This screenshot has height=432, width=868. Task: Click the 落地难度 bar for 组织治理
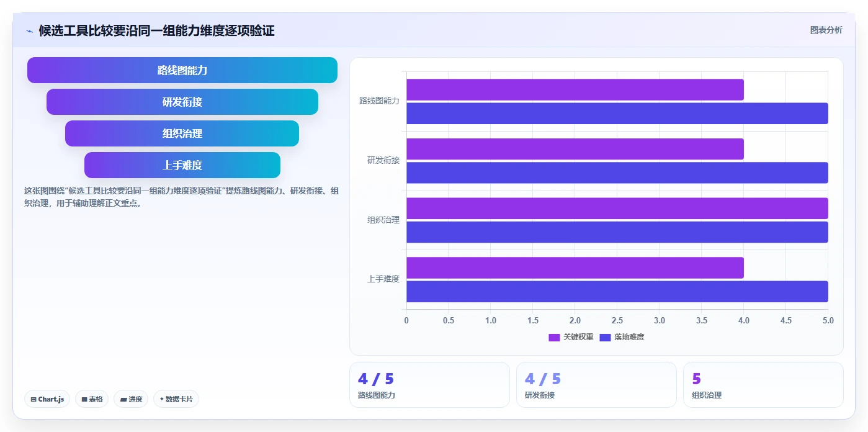617,232
